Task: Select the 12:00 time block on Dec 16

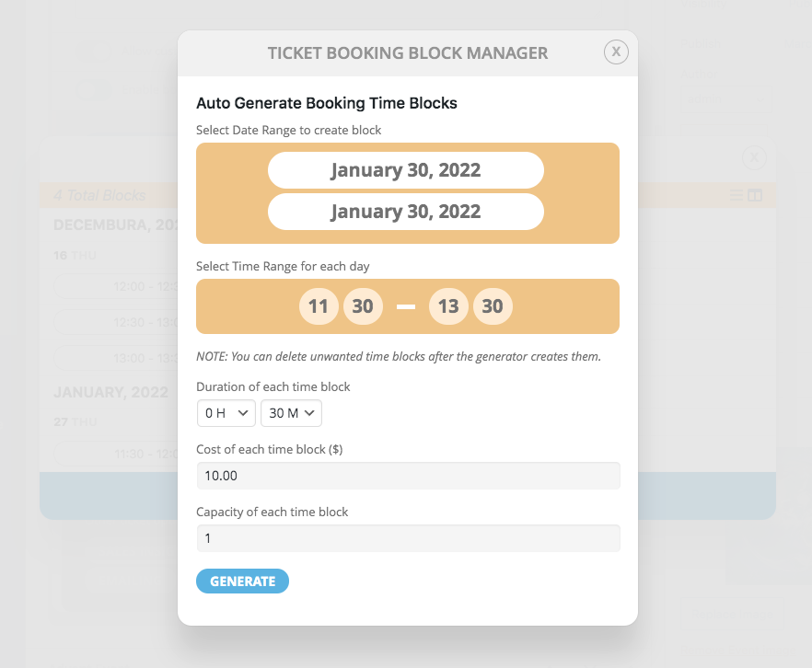Action: pyautogui.click(x=116, y=286)
